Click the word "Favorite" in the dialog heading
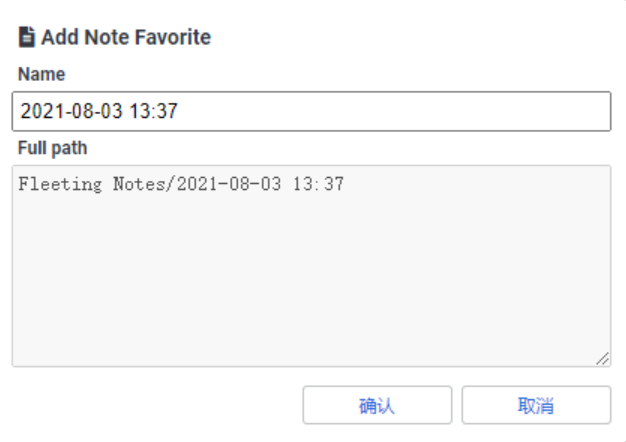The image size is (626, 442). tap(170, 37)
